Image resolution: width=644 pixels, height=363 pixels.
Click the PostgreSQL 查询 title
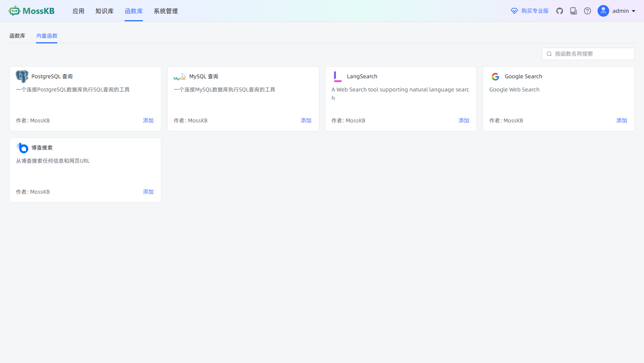[x=52, y=76]
